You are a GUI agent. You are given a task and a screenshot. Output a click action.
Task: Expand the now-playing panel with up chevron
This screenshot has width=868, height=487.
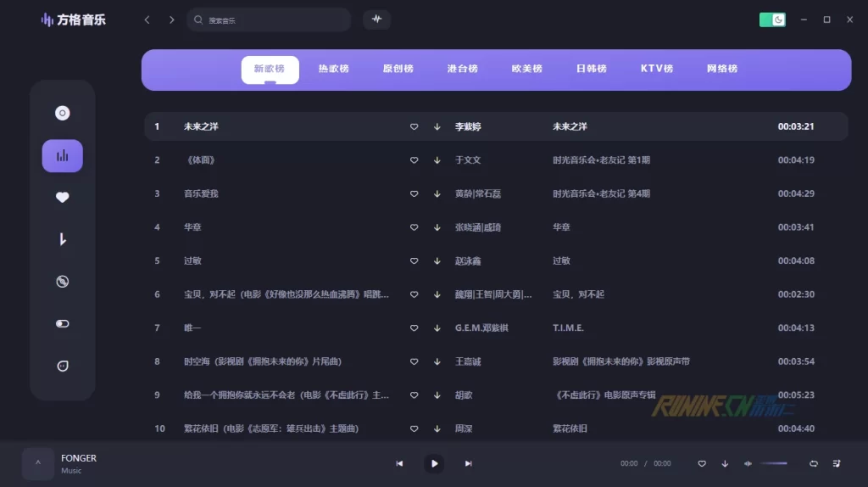[x=37, y=463]
